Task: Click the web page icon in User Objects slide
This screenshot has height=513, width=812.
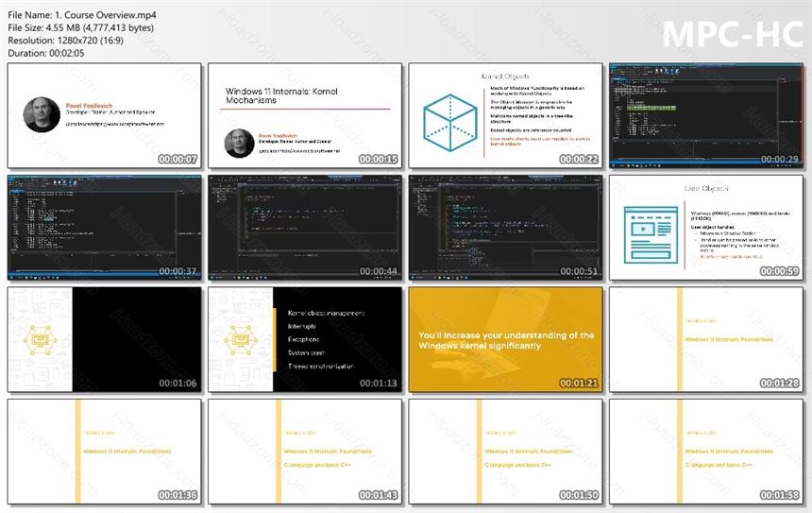Action: [x=651, y=234]
